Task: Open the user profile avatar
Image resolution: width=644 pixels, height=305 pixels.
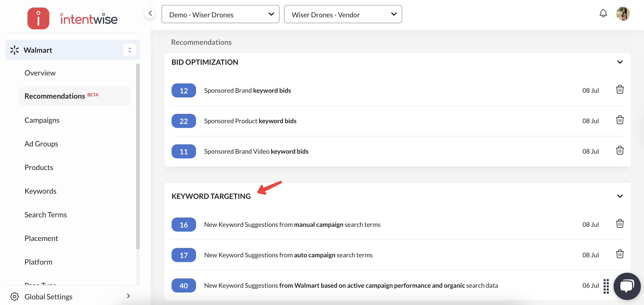Action: click(623, 13)
